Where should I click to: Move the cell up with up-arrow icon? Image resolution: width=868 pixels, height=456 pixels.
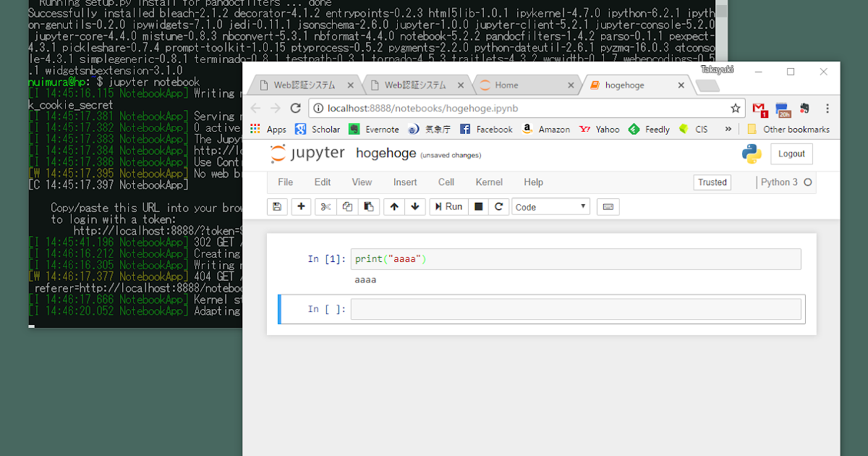[x=394, y=206]
